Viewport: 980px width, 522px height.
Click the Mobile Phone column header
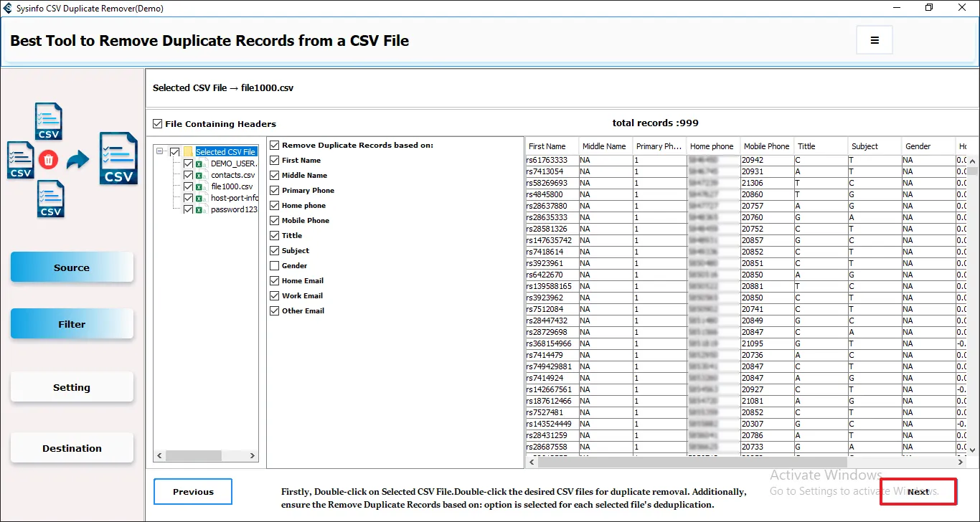766,146
